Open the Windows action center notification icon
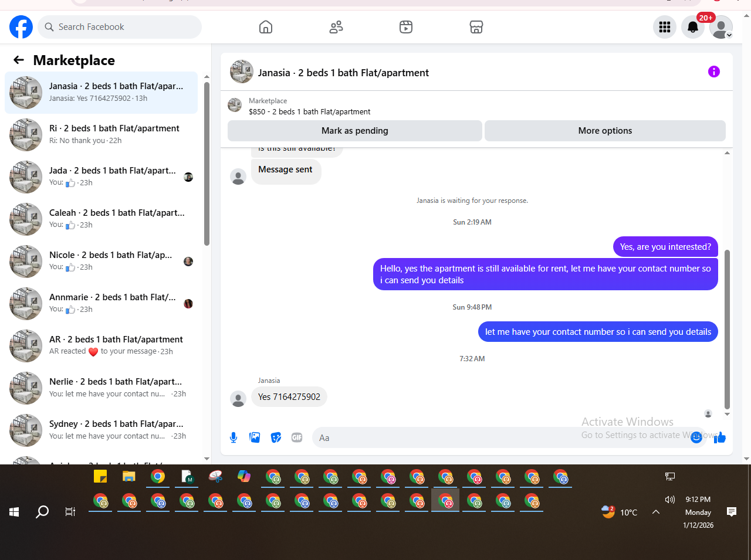 (732, 512)
